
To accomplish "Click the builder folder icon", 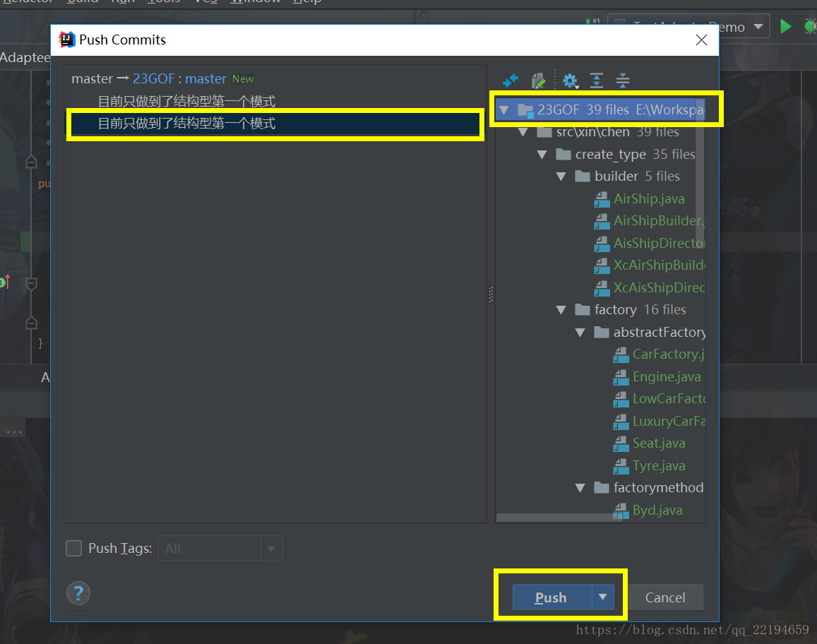I will (582, 176).
